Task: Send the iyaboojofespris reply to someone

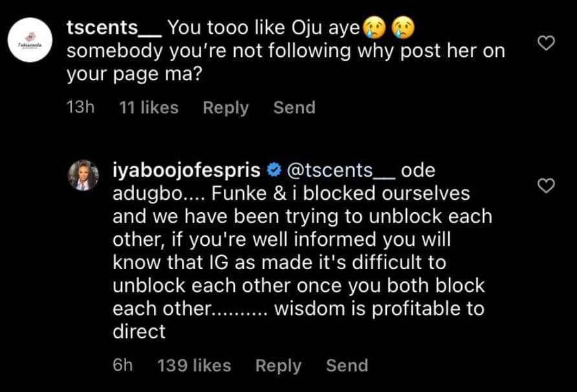Action: tap(347, 365)
